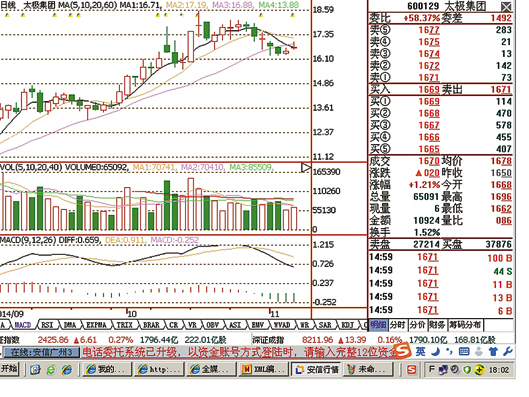Click the green shield tray icon
The height and width of the screenshot is (397, 529).
467,370
